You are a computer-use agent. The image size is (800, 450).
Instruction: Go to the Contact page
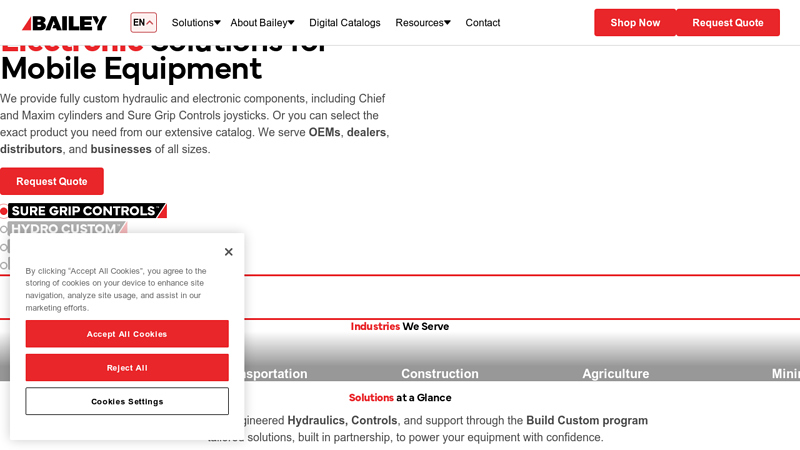tap(482, 23)
